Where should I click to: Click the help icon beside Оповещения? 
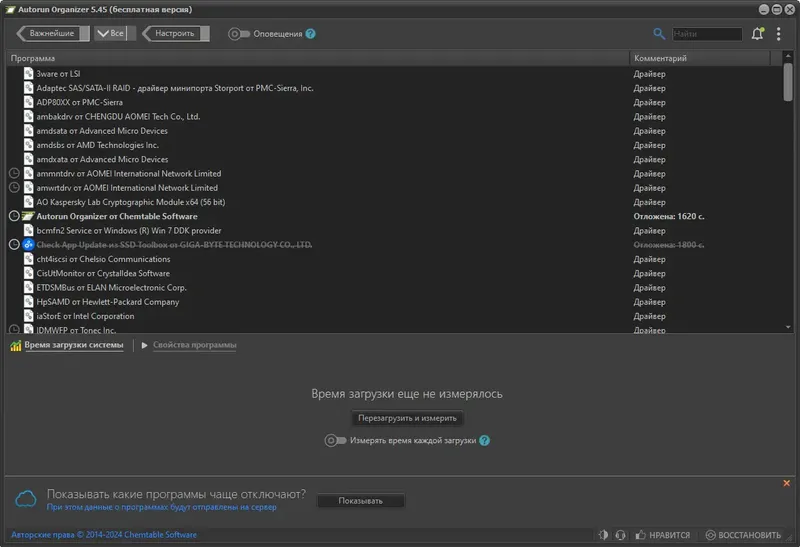click(310, 34)
